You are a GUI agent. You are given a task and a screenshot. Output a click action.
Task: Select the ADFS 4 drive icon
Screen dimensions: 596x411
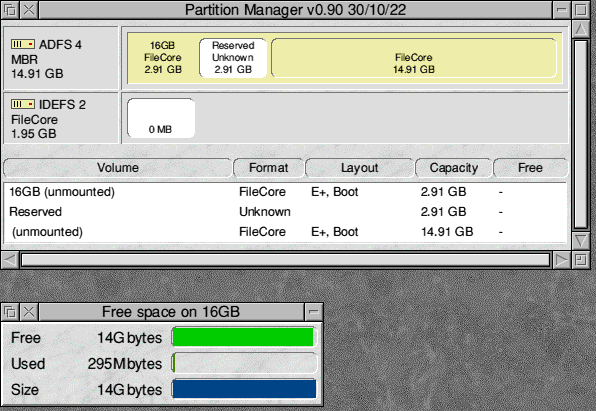pyautogui.click(x=23, y=44)
